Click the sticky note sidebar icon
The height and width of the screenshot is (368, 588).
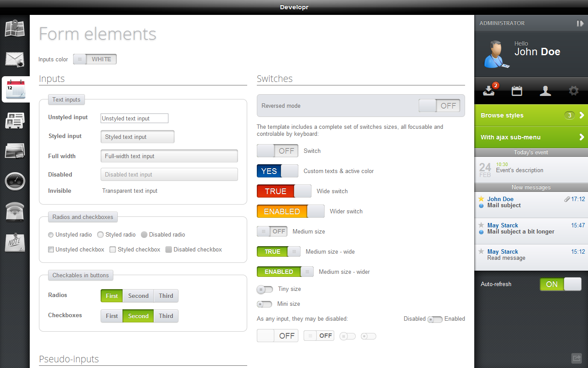(x=15, y=242)
